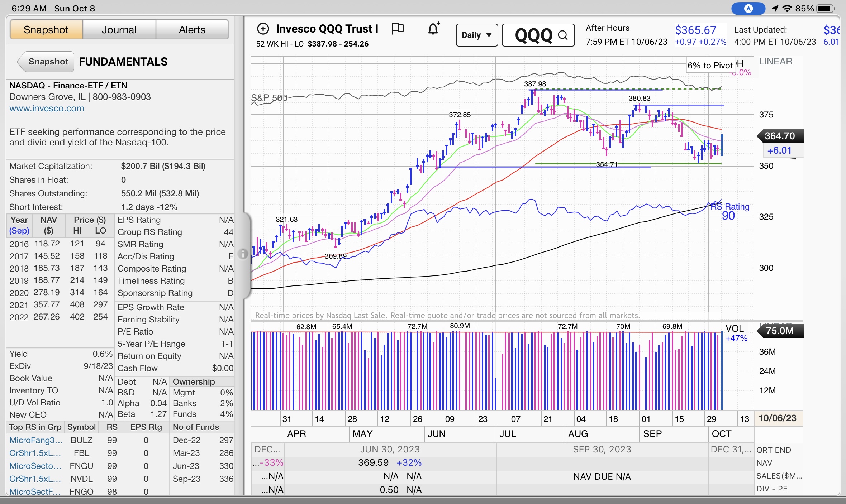Tap the Wi-Fi icon in status bar
This screenshot has width=846, height=504.
[787, 8]
